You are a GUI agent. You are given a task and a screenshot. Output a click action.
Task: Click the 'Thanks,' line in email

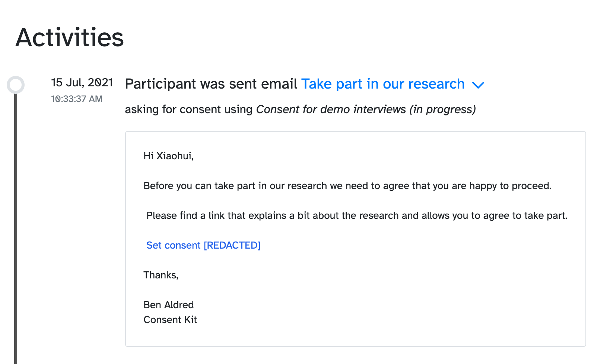(161, 275)
